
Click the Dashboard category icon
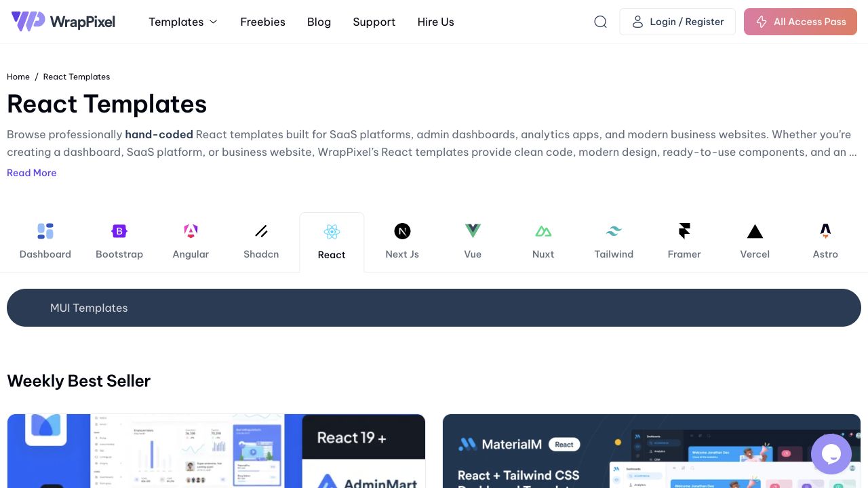click(45, 231)
